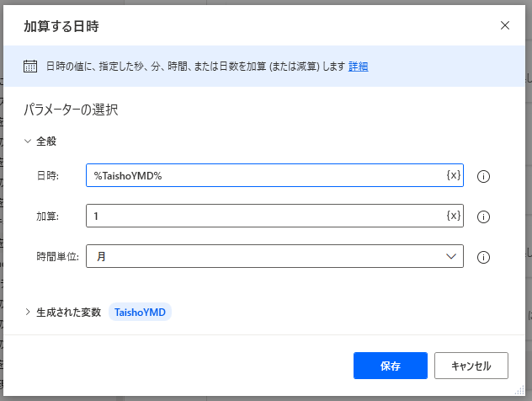Click the TaishoYMD variable chip
Viewport: 532px width, 401px height.
pyautogui.click(x=141, y=312)
